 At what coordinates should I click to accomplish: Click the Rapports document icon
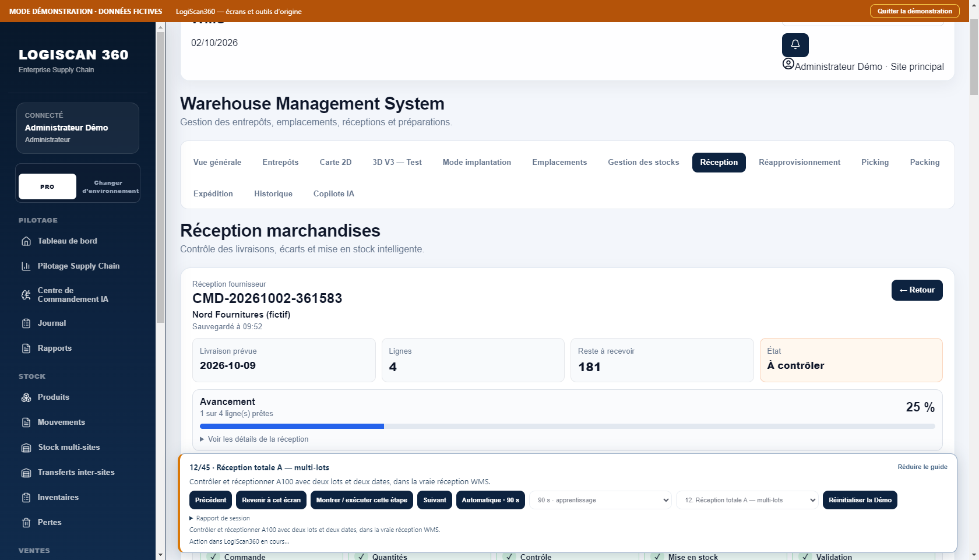[26, 348]
